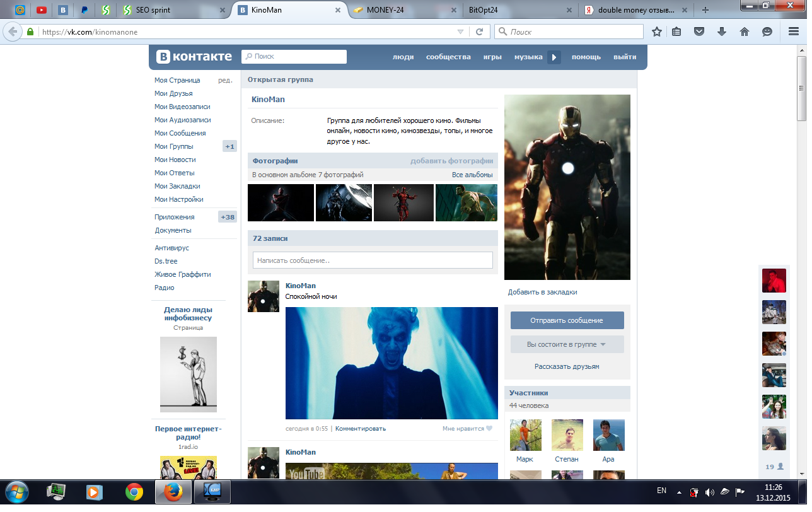
Task: Reload the page with the refresh icon
Action: [x=479, y=32]
